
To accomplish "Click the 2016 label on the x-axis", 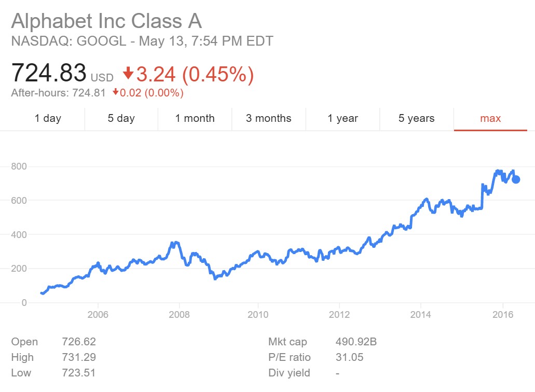I will [501, 315].
